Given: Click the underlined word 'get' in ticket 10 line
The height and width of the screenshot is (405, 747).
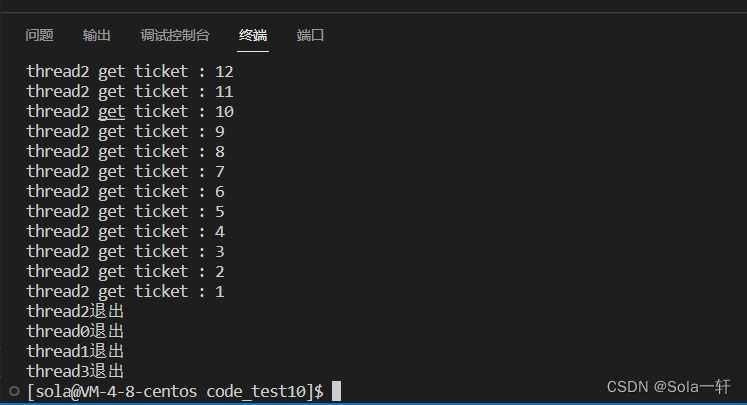Looking at the screenshot, I should 111,112.
